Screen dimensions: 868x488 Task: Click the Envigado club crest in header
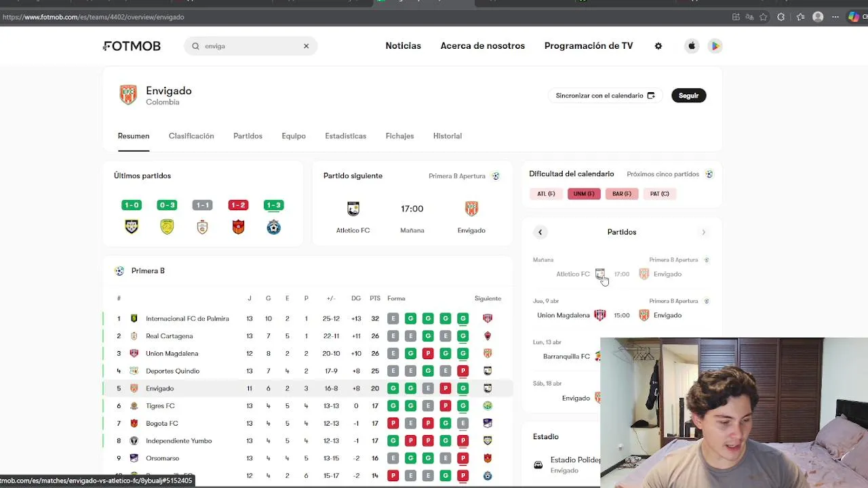[x=128, y=95]
